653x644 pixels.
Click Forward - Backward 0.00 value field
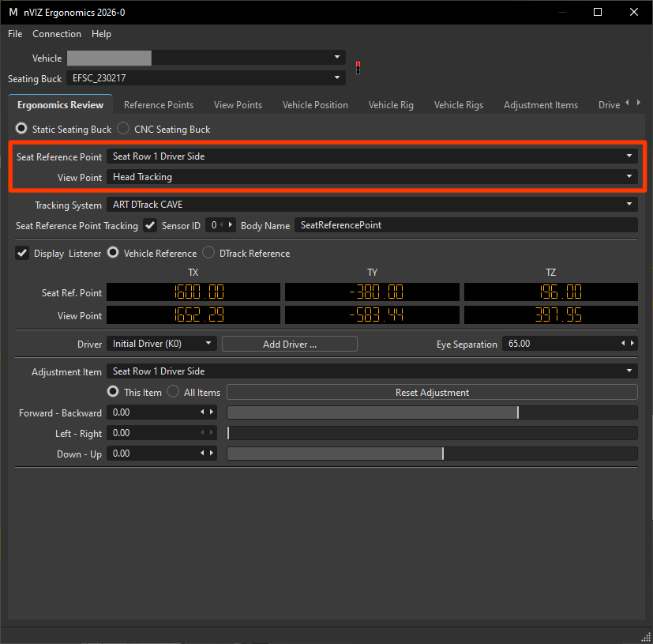click(162, 412)
